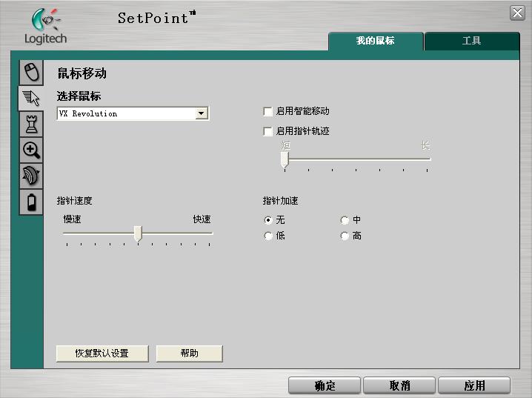The image size is (532, 398).
Task: Select 中 pointer acceleration radio button
Action: coord(345,220)
